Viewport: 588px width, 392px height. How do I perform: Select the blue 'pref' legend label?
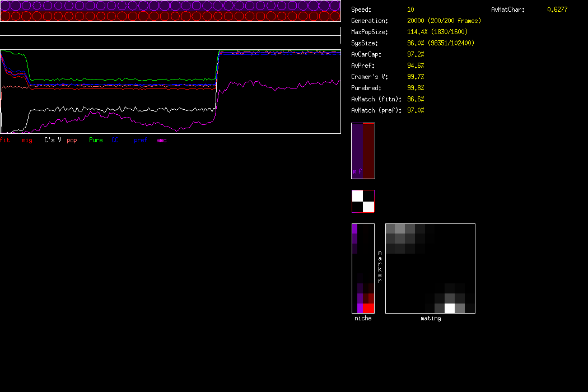140,140
